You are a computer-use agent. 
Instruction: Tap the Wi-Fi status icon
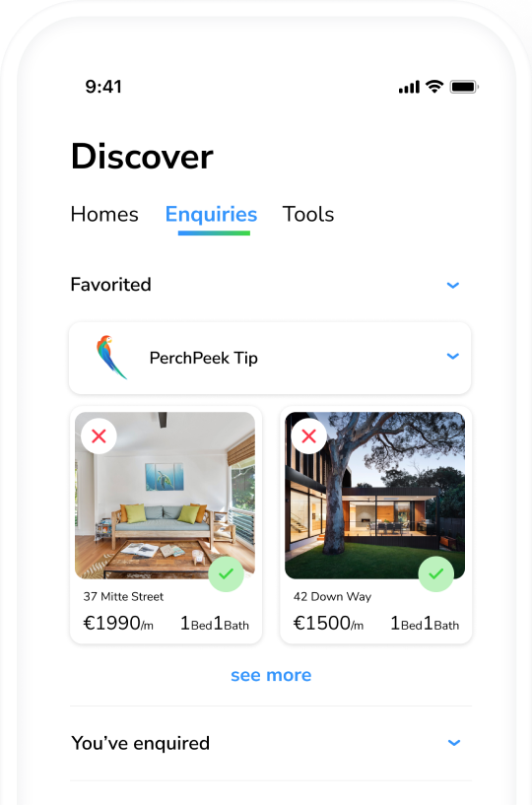click(434, 87)
